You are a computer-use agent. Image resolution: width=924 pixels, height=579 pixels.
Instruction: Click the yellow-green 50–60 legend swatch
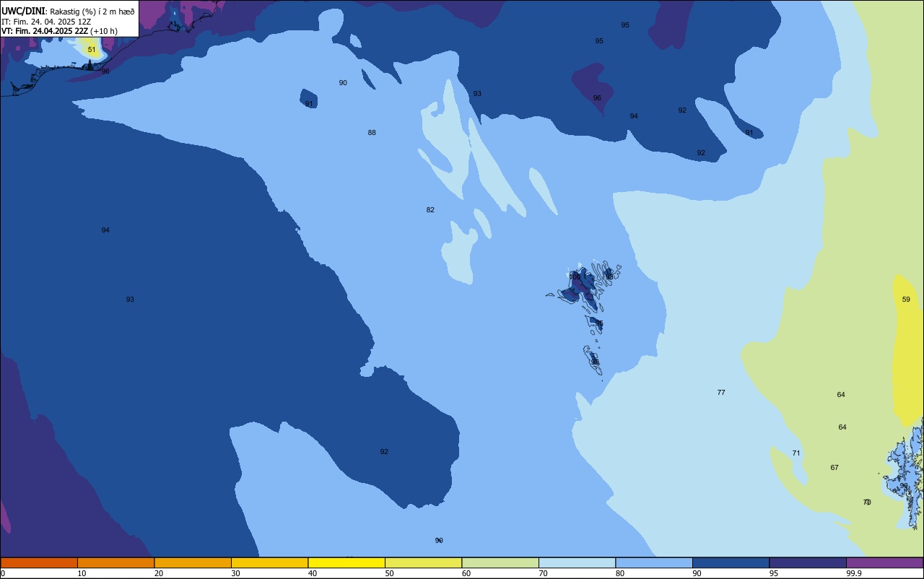[423, 562]
